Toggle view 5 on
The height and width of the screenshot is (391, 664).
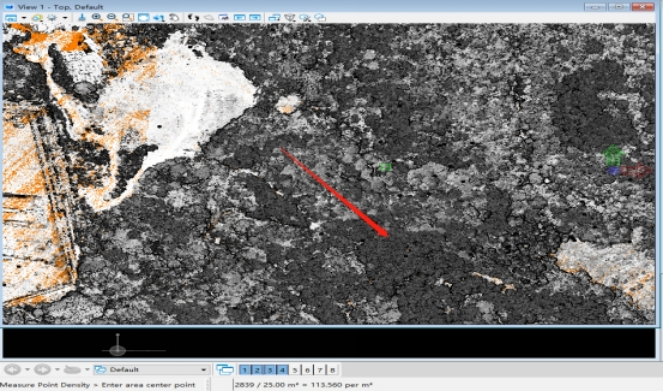click(x=295, y=370)
